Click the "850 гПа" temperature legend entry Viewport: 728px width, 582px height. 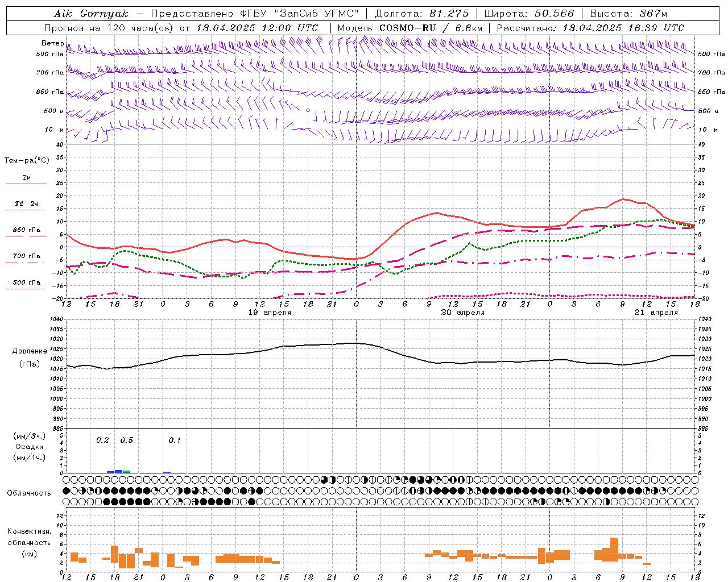pyautogui.click(x=27, y=230)
